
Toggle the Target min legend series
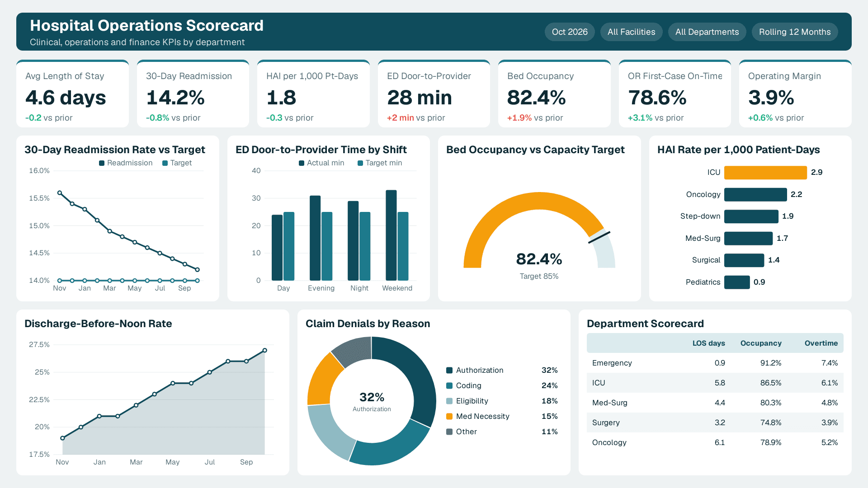pyautogui.click(x=380, y=163)
